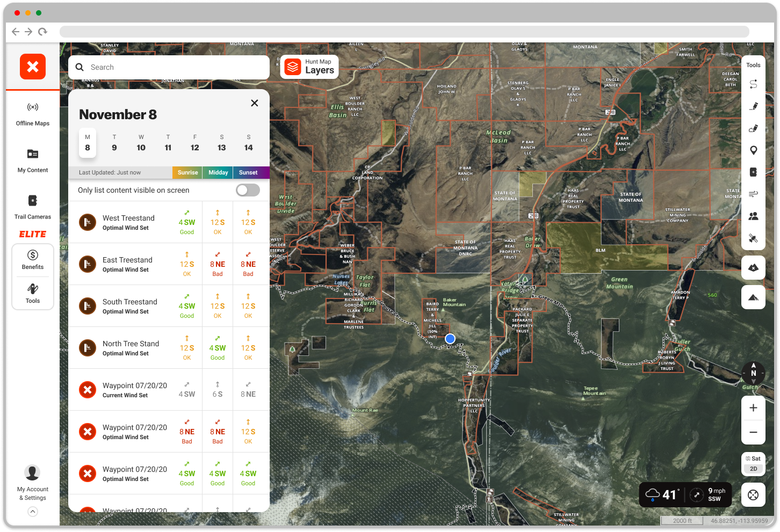Zoom in on the map
Image resolution: width=780 pixels, height=532 pixels.
[x=753, y=407]
